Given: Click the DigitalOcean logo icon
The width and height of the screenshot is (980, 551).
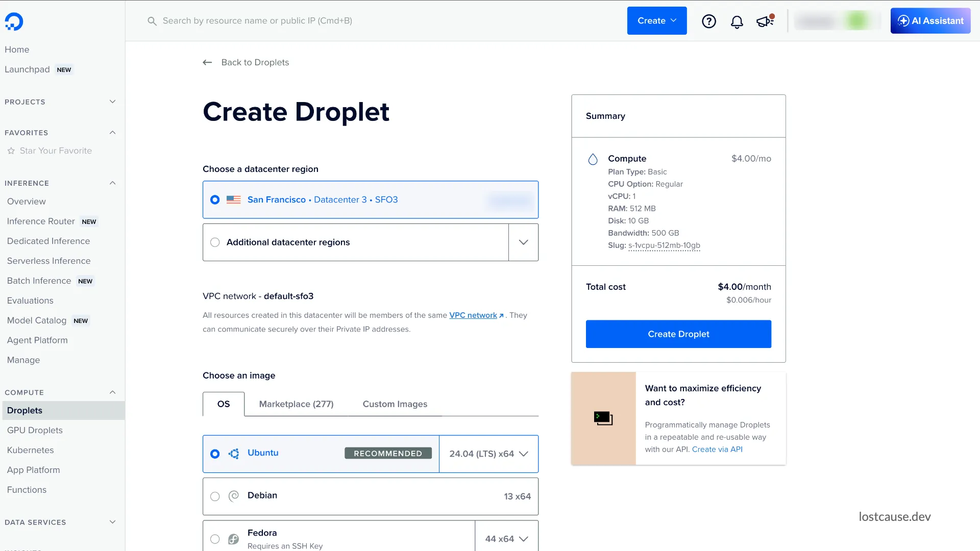Looking at the screenshot, I should coord(14,21).
